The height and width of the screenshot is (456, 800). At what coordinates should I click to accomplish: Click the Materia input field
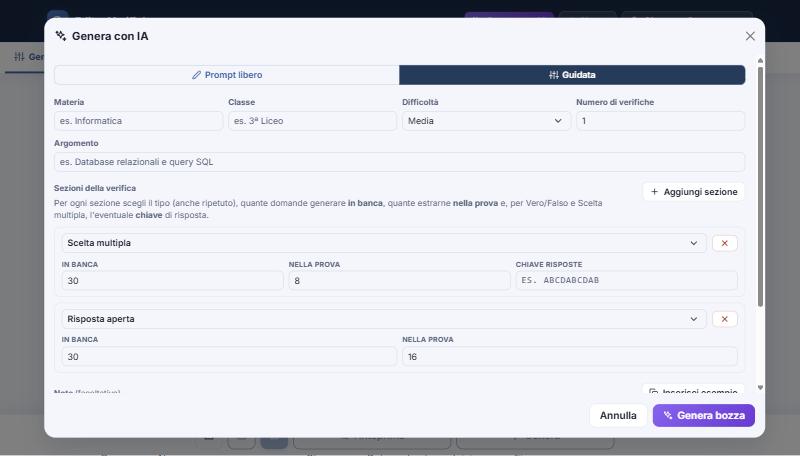138,121
